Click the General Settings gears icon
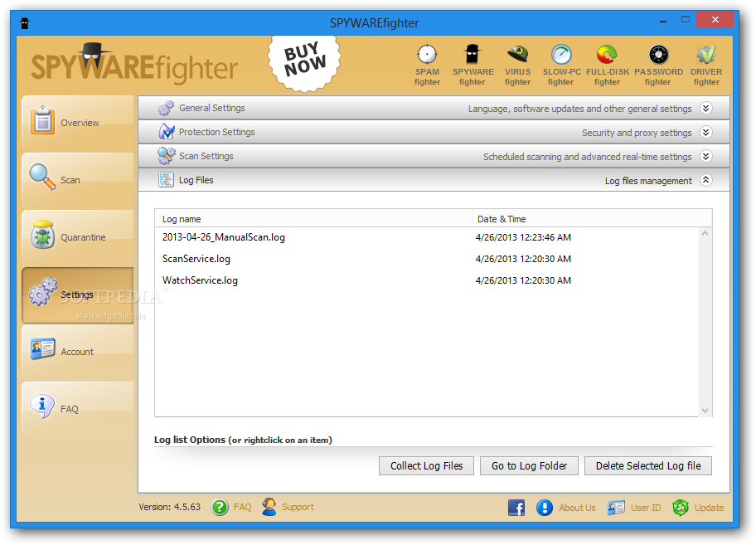The width and height of the screenshot is (756, 545). point(167,108)
